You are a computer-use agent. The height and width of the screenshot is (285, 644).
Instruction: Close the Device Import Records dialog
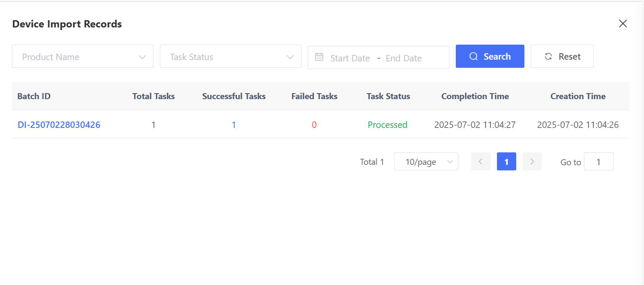click(623, 24)
